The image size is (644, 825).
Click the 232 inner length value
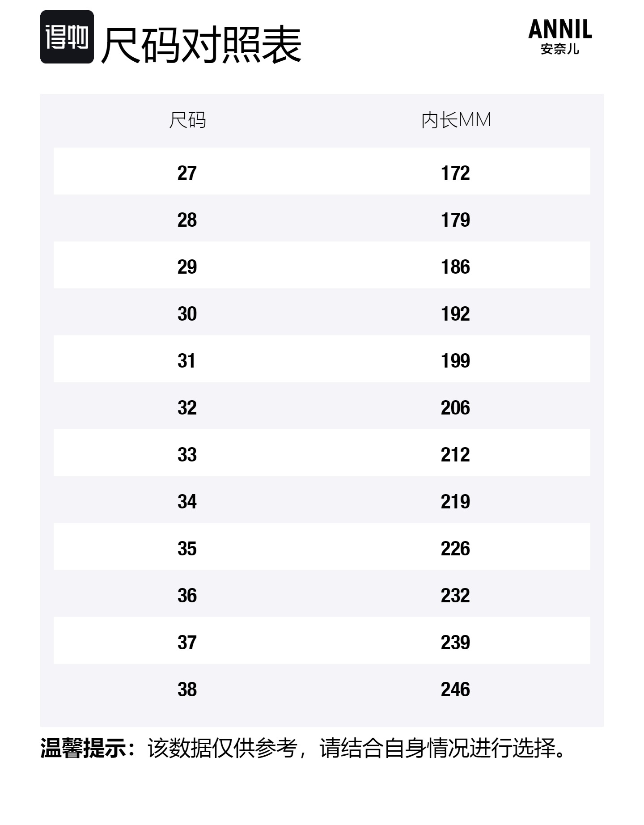click(455, 596)
